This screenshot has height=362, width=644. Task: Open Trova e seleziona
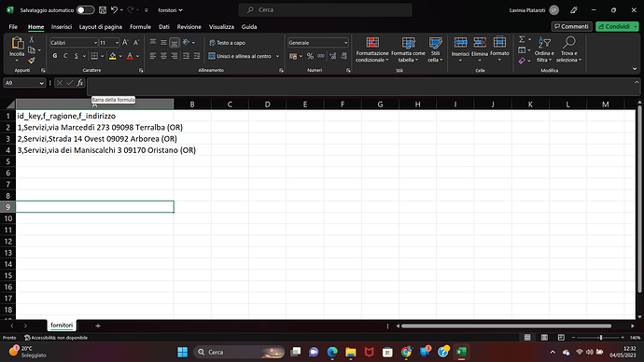[568, 49]
